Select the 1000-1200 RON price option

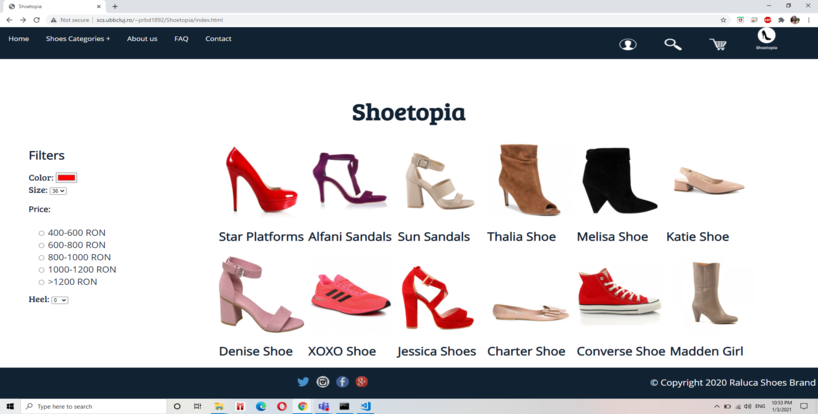pyautogui.click(x=41, y=270)
